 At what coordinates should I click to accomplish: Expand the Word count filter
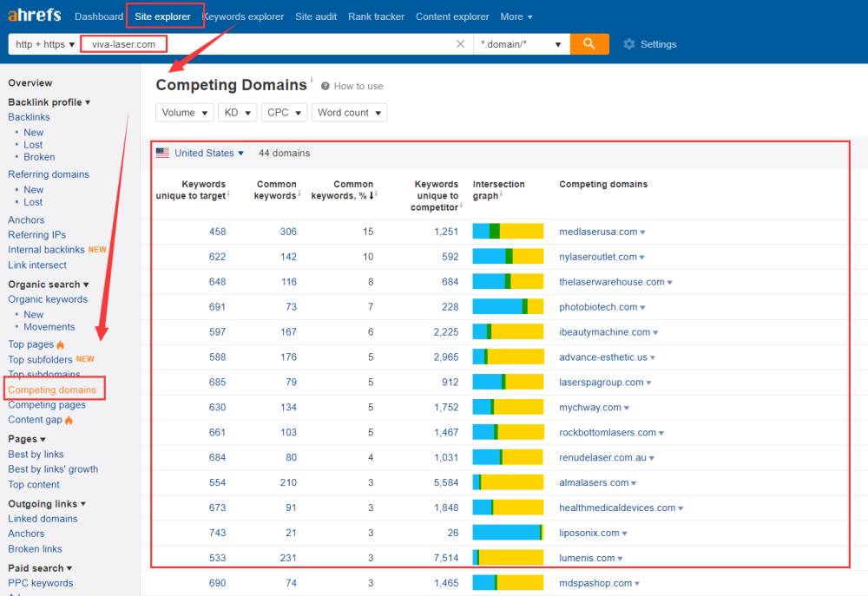click(349, 113)
